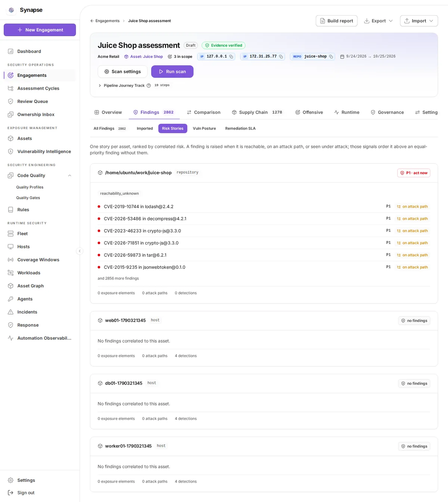Viewport: 448px width, 502px height.
Task: Open the CVE-2019-10744 lodash finding
Action: pyautogui.click(x=264, y=206)
